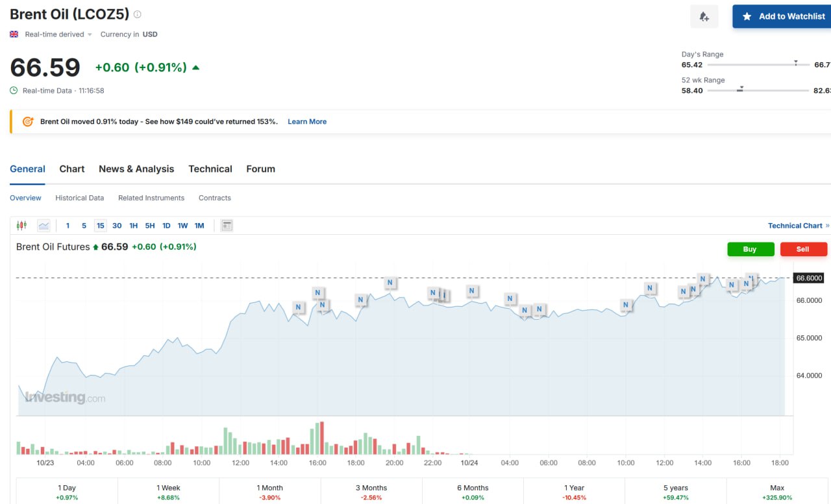Switch chart to candlestick view
Viewport: 831px width, 504px height.
[x=21, y=226]
